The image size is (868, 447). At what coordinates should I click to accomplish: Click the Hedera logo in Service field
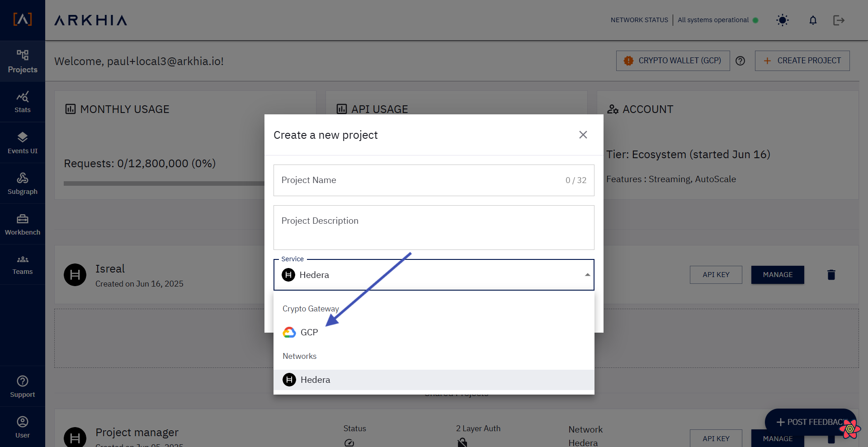pos(288,275)
